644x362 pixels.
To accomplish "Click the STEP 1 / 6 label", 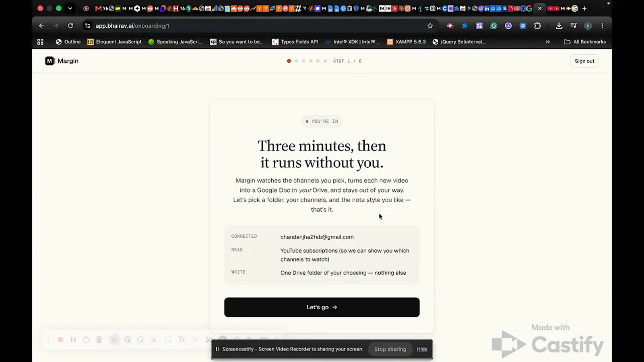I will click(347, 61).
